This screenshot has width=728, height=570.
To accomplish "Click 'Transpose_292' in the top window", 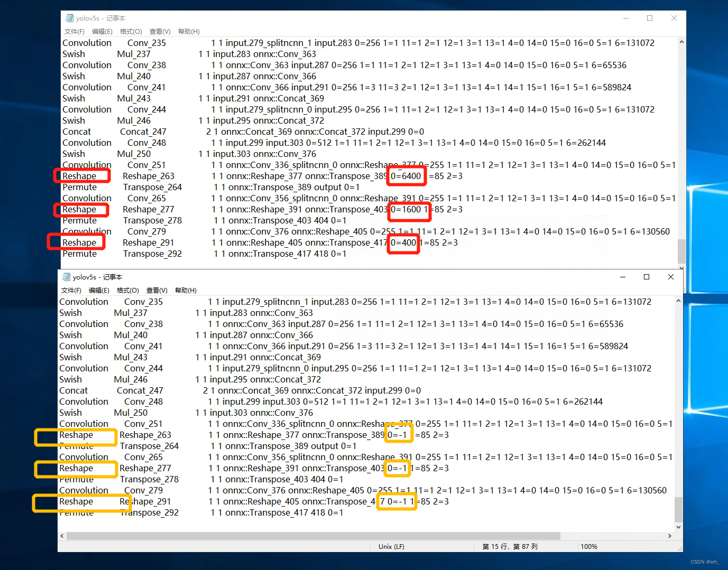I will point(152,254).
